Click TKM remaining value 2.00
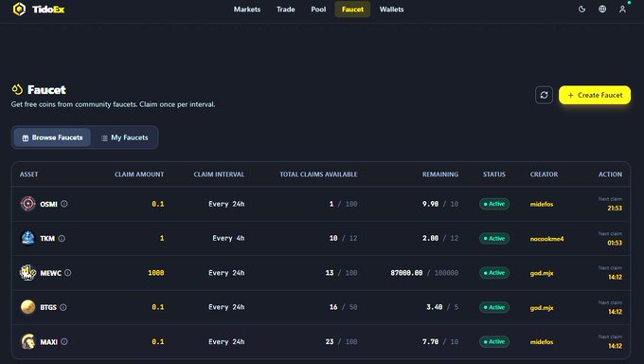The image size is (644, 364). point(430,238)
